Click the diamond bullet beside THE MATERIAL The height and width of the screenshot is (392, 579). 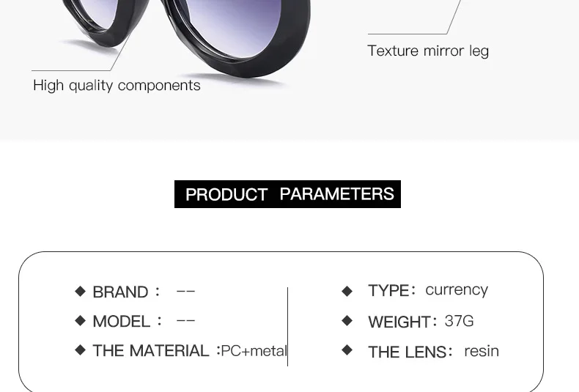point(80,350)
